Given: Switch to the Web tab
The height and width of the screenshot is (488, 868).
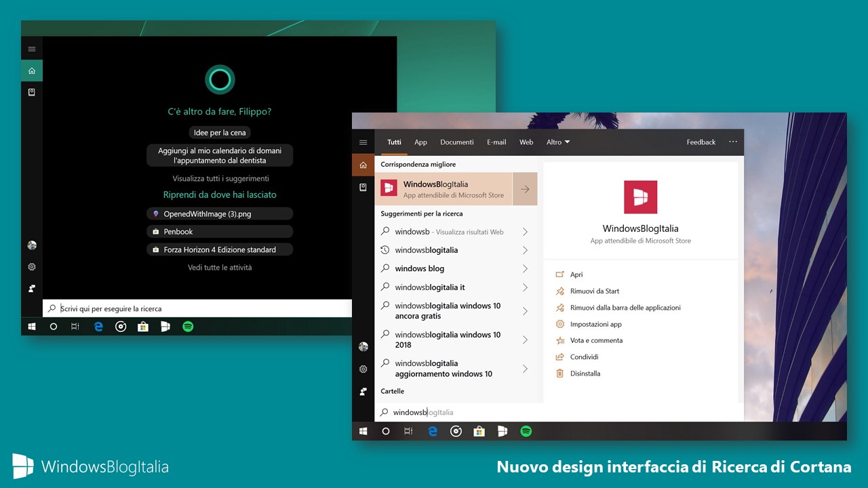Looking at the screenshot, I should coord(526,142).
